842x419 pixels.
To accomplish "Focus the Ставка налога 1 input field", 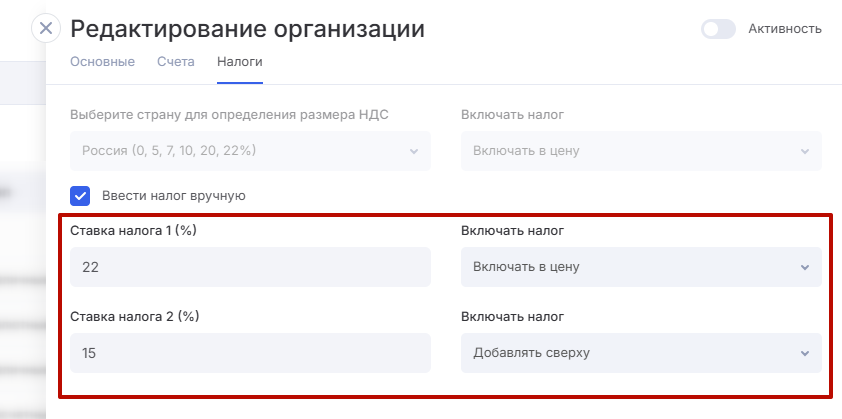I will pos(250,267).
